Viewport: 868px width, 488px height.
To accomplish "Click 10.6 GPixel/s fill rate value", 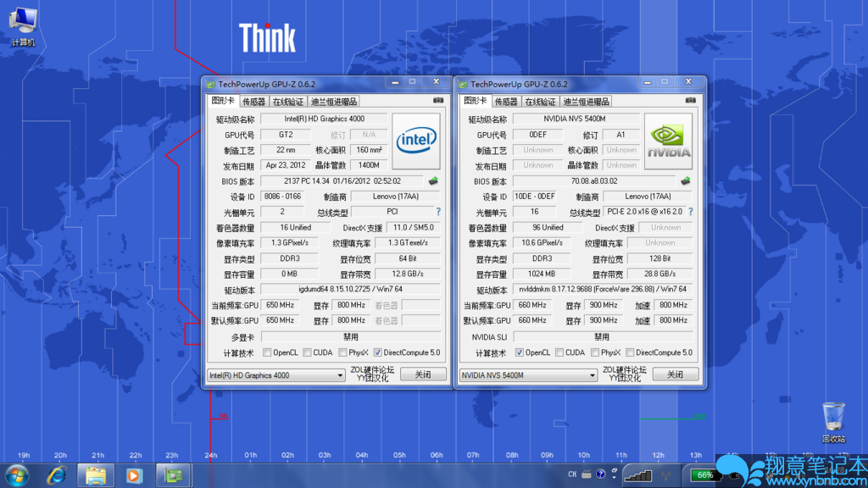I will click(542, 243).
